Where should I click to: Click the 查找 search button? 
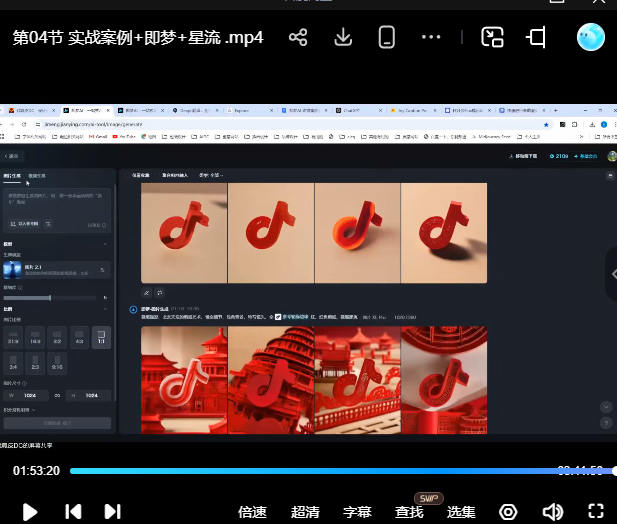click(409, 511)
